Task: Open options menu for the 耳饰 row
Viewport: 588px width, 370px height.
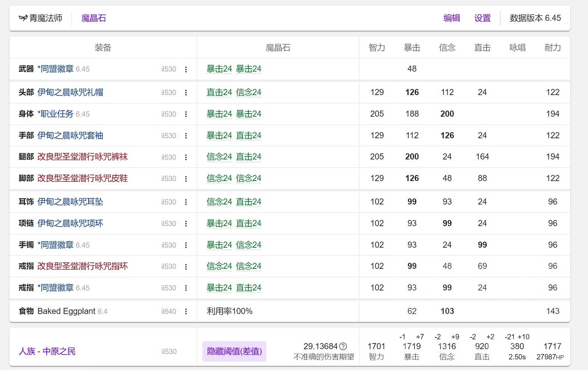Action: [x=186, y=202]
